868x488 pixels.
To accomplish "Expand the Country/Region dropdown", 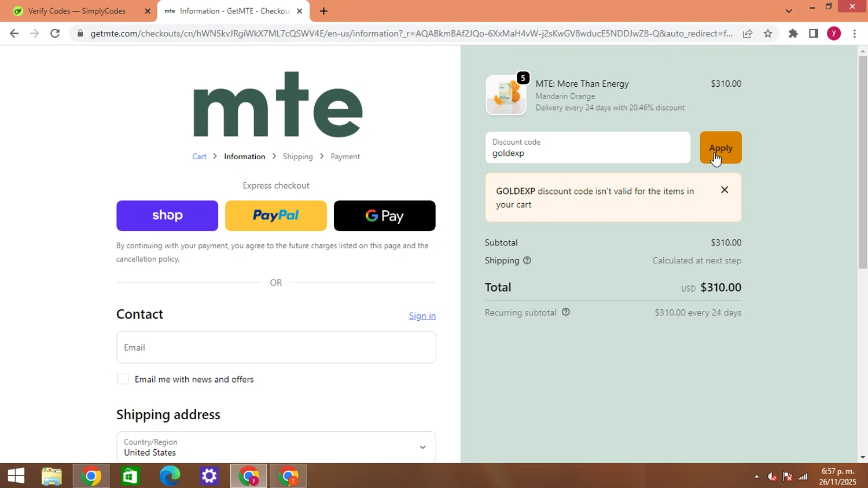I will 276,447.
